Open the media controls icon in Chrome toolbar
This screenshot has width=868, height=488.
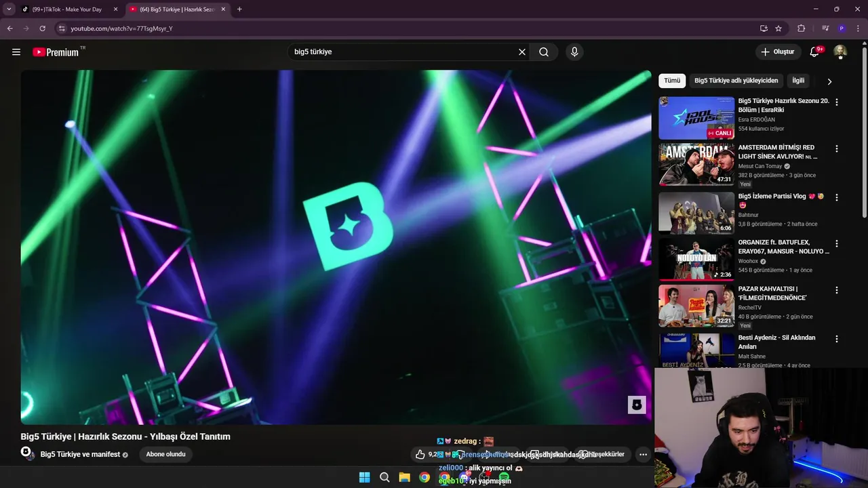tap(825, 28)
